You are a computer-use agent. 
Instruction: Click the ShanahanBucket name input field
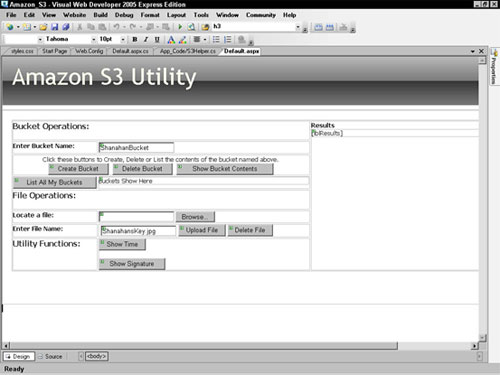coord(136,147)
